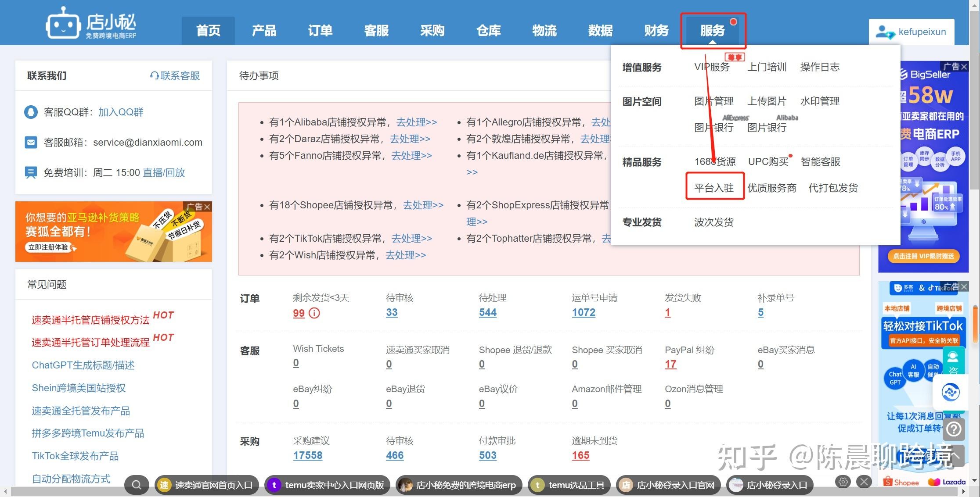Click the temu选品工具 suggestion chip

pos(569,485)
